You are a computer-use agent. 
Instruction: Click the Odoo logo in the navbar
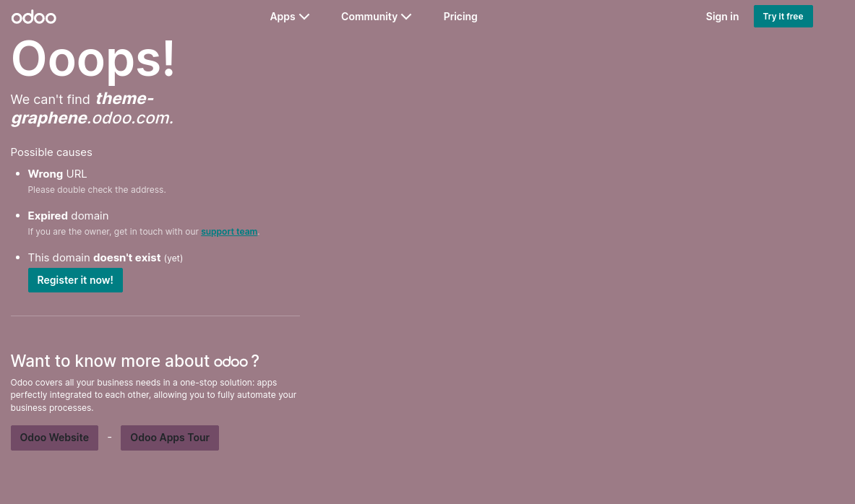[33, 16]
